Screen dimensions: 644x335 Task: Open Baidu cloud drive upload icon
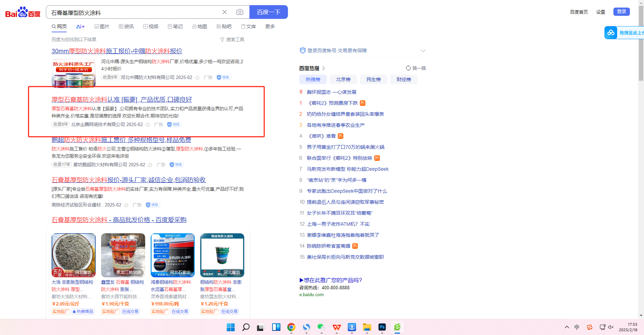click(x=611, y=33)
